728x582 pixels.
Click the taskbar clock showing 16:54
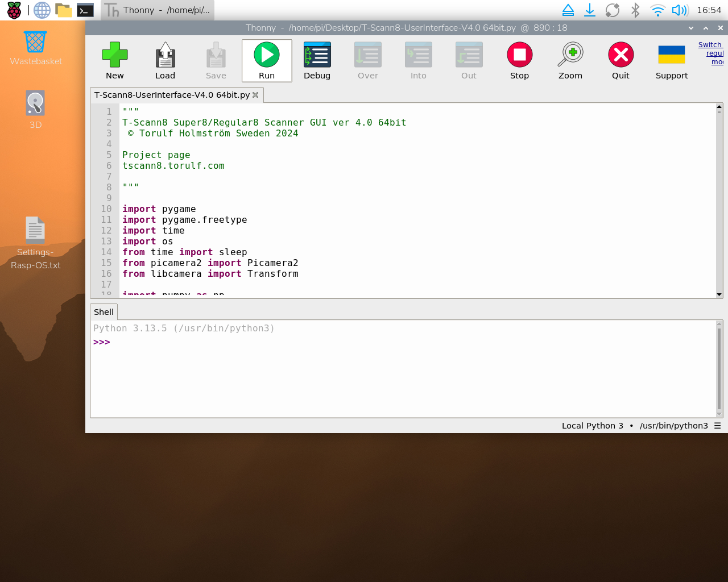click(709, 10)
